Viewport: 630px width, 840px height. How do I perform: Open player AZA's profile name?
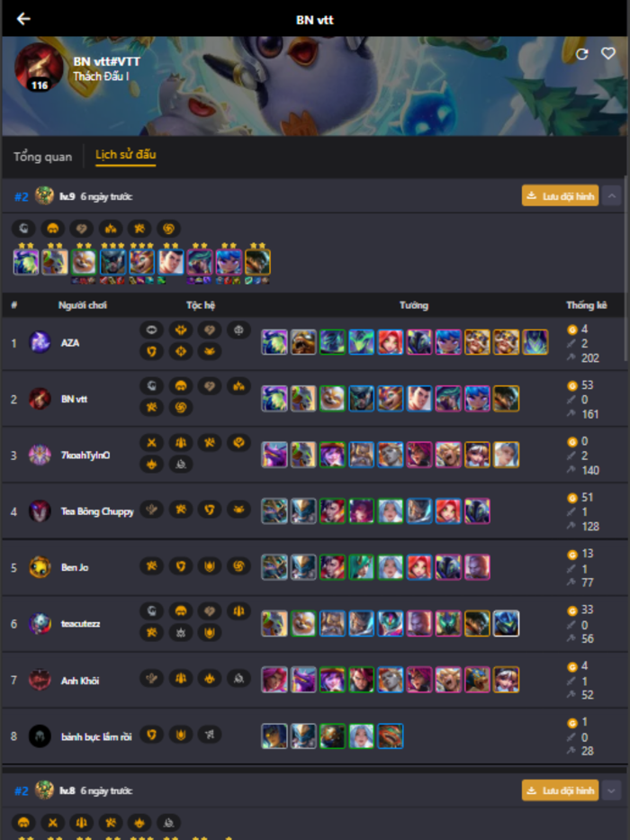pos(70,343)
